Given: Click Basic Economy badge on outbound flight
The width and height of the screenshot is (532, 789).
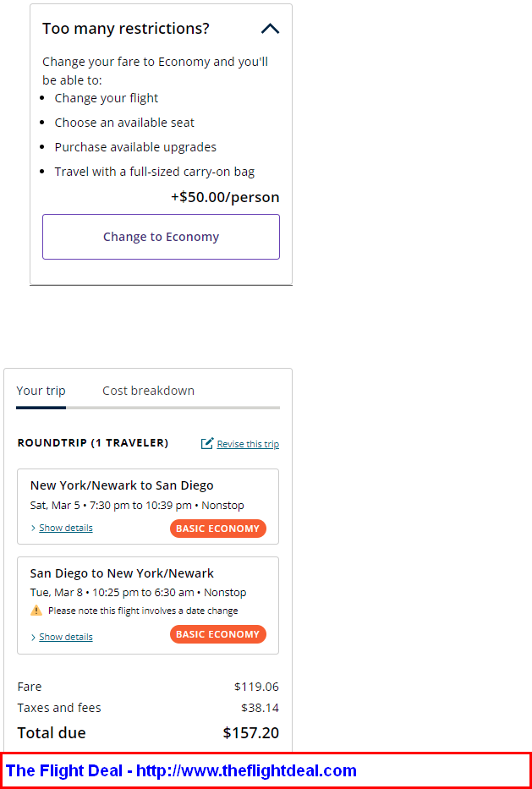Looking at the screenshot, I should tap(218, 529).
